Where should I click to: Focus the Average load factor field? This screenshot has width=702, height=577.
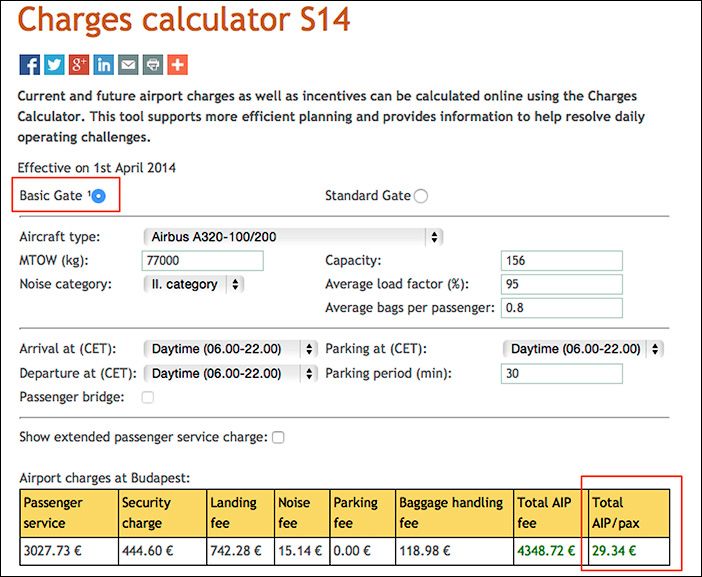[x=561, y=284]
